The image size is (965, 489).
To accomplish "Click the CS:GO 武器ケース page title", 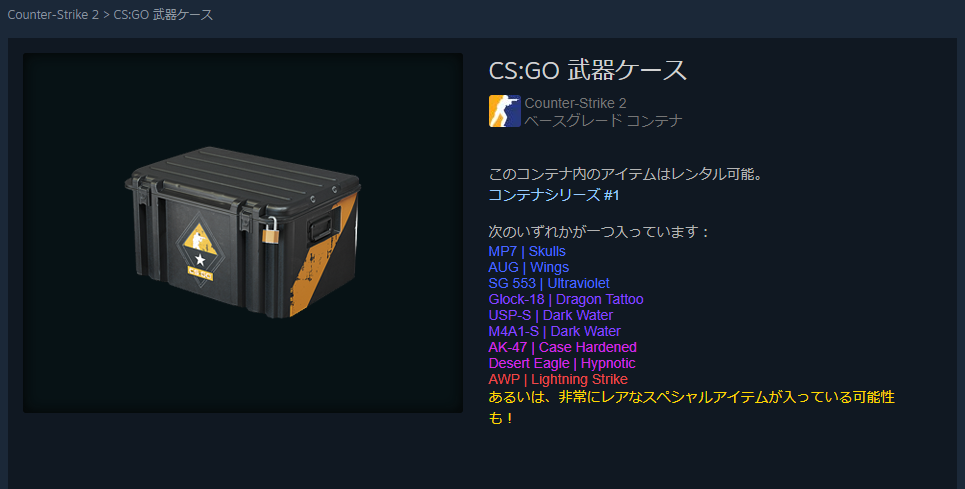I will 587,70.
